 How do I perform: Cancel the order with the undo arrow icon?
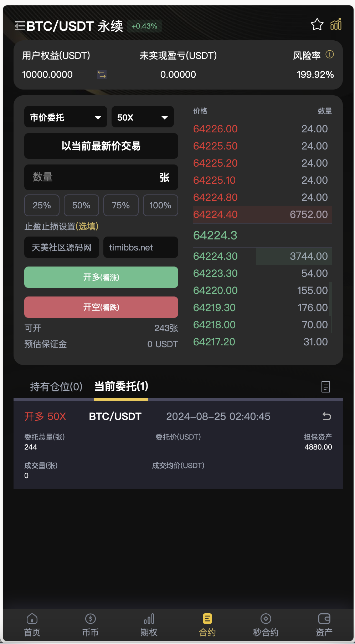[326, 416]
